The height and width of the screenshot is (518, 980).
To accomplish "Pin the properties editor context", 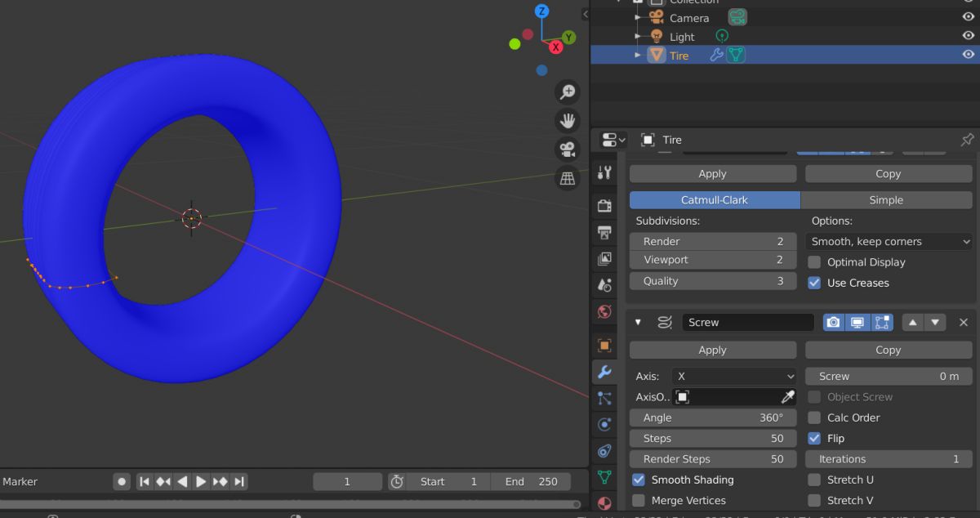I will pos(967,140).
